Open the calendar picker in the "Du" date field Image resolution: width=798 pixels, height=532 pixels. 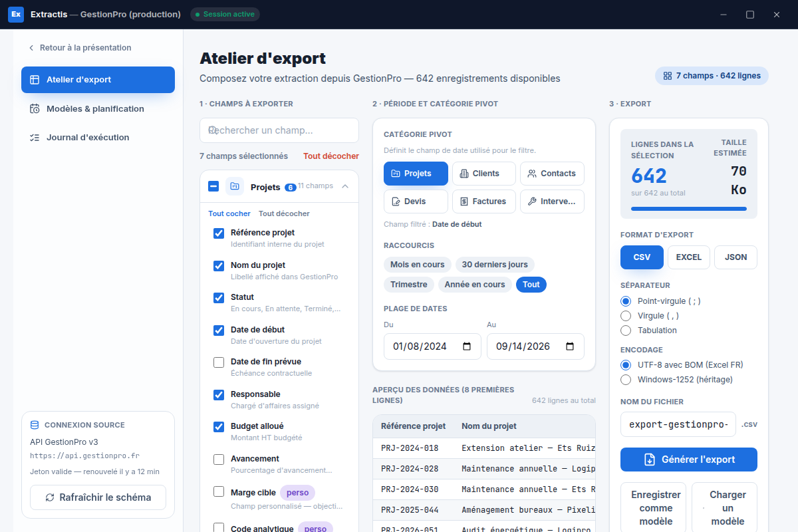click(x=467, y=346)
